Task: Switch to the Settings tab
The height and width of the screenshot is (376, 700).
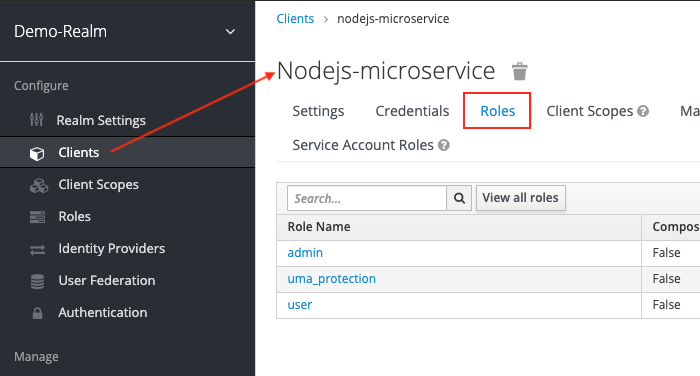Action: 318,111
